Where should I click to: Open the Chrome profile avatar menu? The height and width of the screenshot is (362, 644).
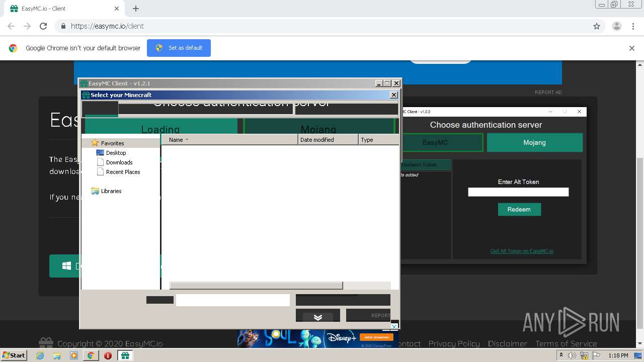(616, 26)
